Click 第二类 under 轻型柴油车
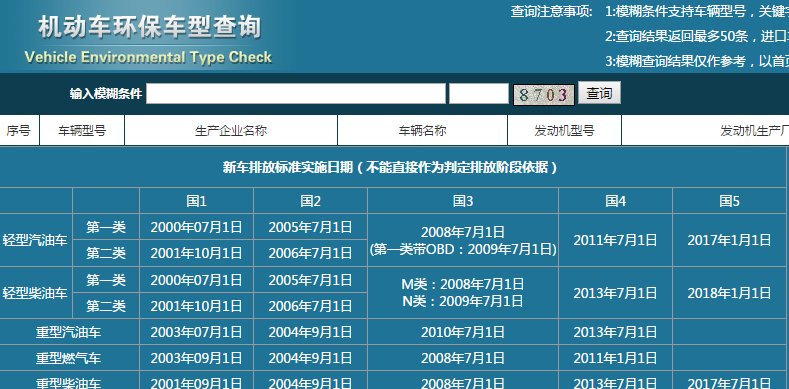 tap(106, 306)
